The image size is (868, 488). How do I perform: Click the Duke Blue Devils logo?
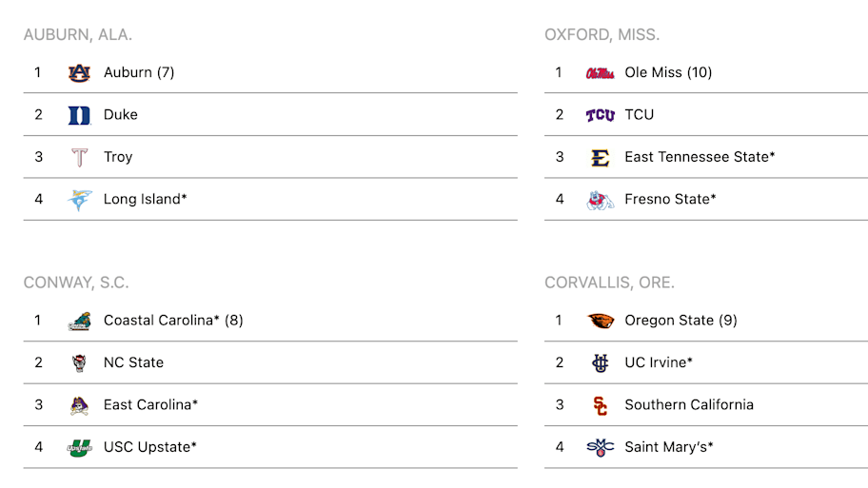[x=79, y=115]
